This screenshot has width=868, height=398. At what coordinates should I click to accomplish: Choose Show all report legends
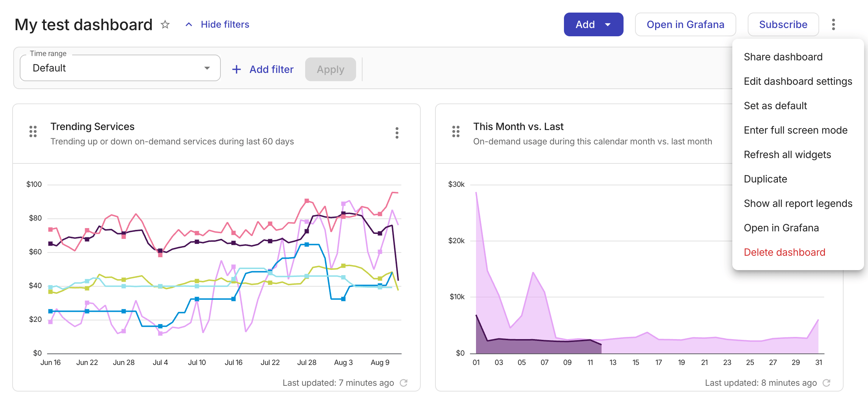pos(798,203)
